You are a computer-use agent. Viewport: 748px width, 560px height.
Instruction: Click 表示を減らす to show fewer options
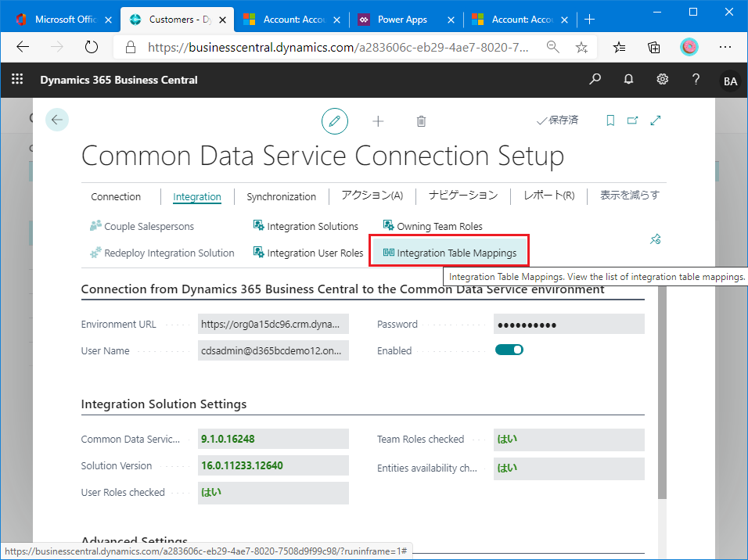pyautogui.click(x=629, y=195)
